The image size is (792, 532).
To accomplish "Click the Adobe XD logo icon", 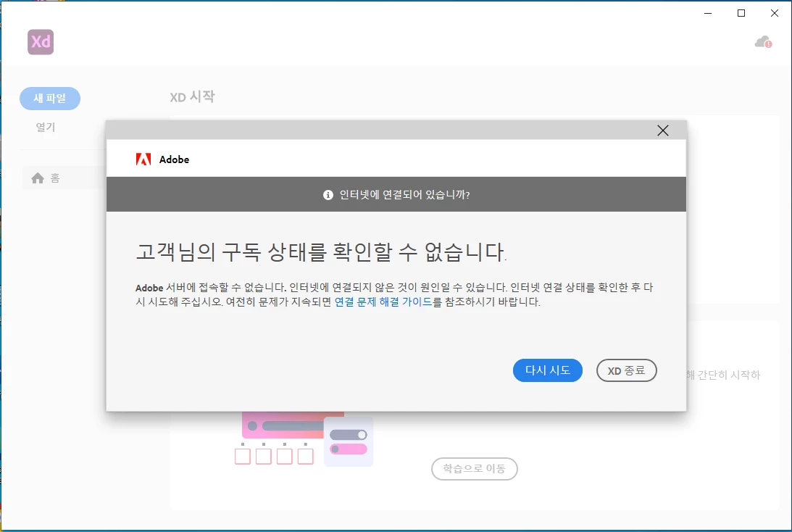I will 41,42.
